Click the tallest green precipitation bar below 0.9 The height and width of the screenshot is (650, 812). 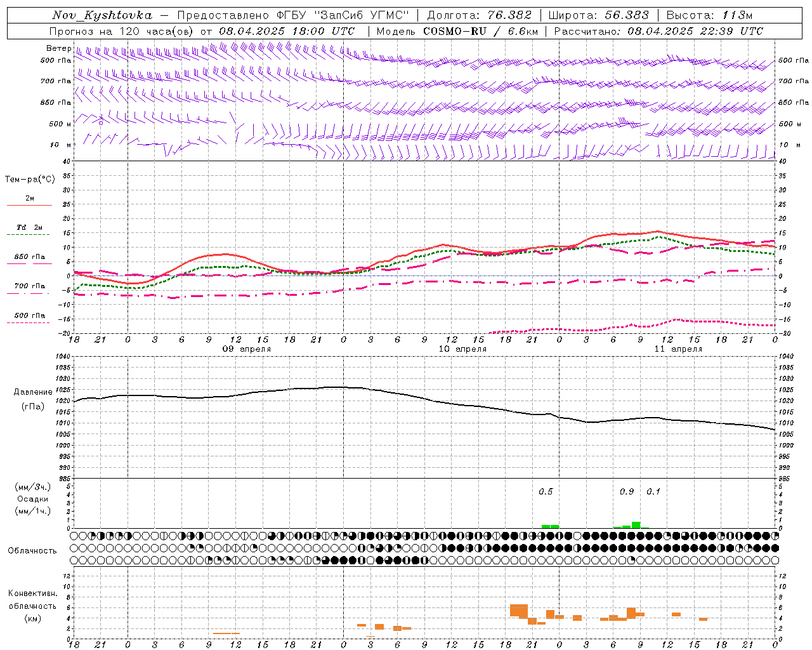pos(636,525)
